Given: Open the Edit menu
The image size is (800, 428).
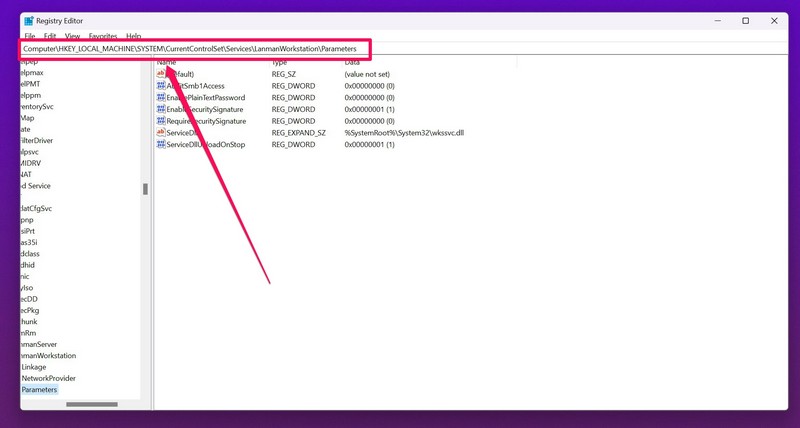Looking at the screenshot, I should [50, 36].
